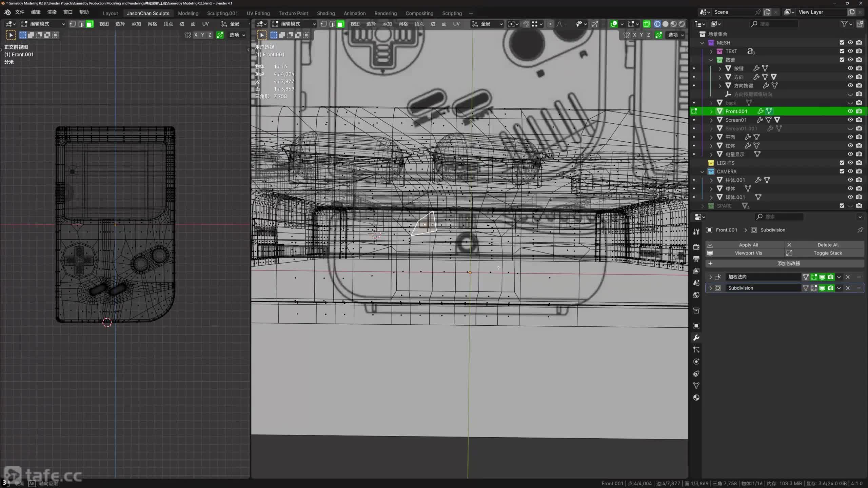The width and height of the screenshot is (868, 488).
Task: Open the View Layer properties tab
Action: point(696,271)
